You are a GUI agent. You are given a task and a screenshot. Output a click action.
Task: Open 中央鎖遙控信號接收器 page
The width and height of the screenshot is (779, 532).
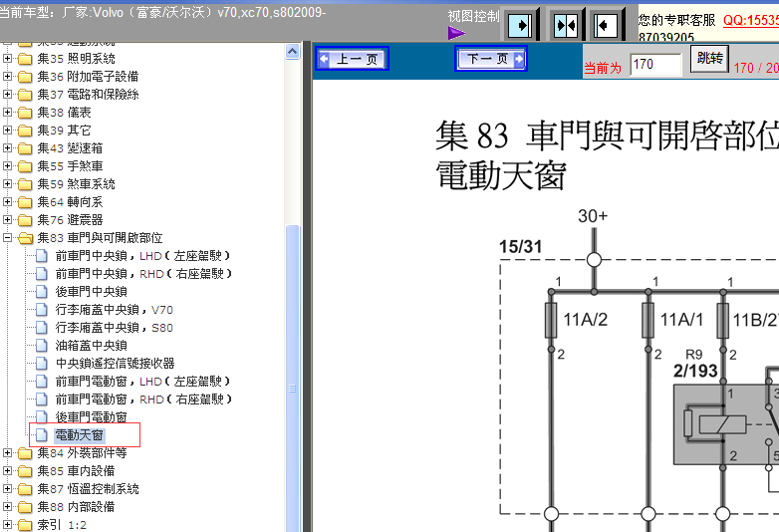(115, 363)
